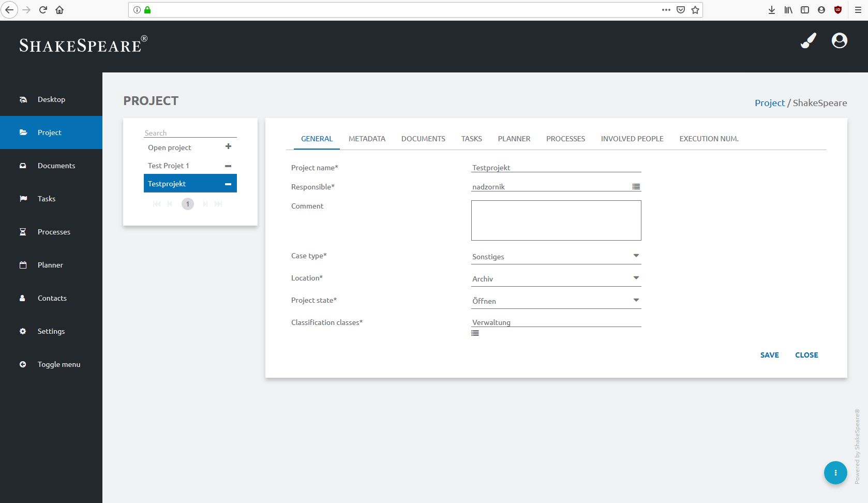Image resolution: width=868 pixels, height=503 pixels.
Task: Go to last page in project pager
Action: [218, 204]
